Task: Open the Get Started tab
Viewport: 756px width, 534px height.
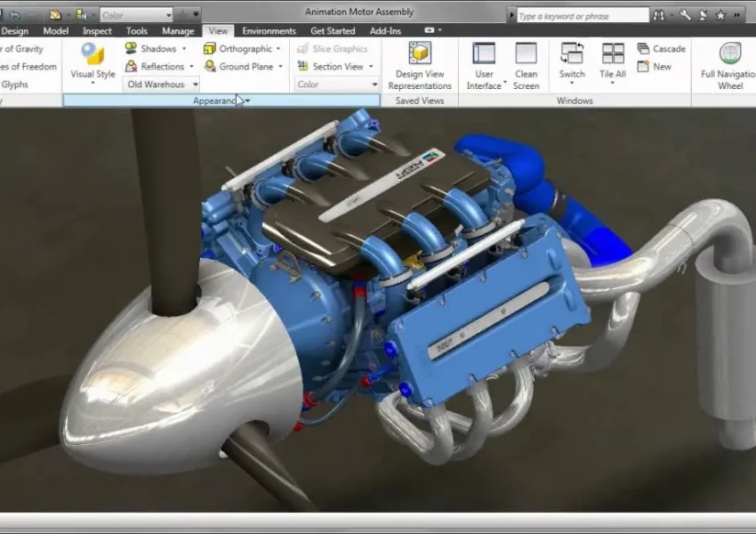Action: tap(333, 31)
